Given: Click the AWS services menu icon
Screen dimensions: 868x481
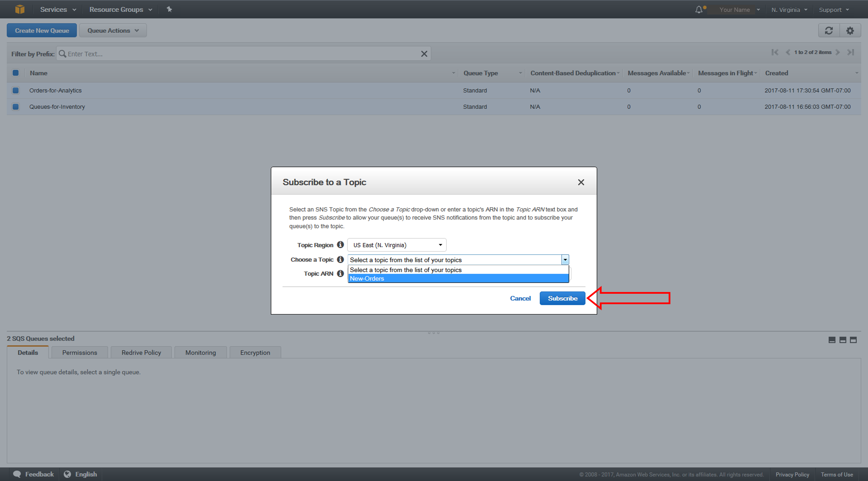Looking at the screenshot, I should click(x=18, y=9).
